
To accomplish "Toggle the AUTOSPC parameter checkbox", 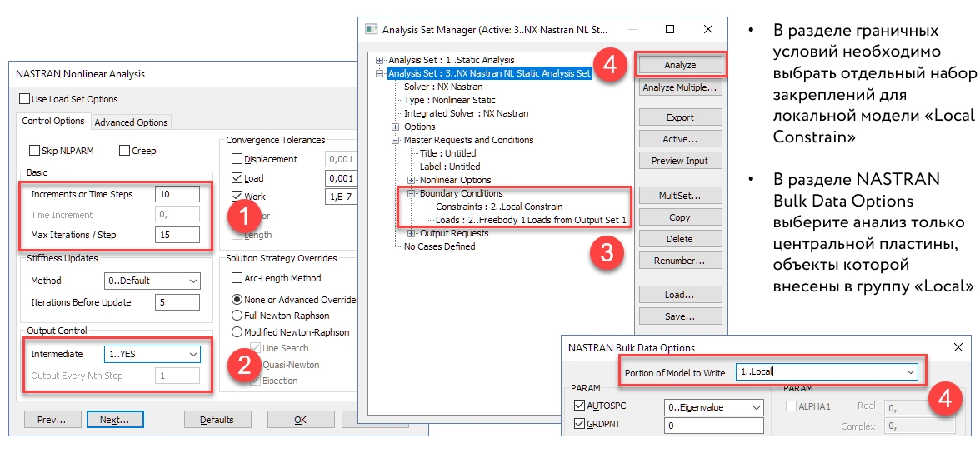I will (578, 406).
